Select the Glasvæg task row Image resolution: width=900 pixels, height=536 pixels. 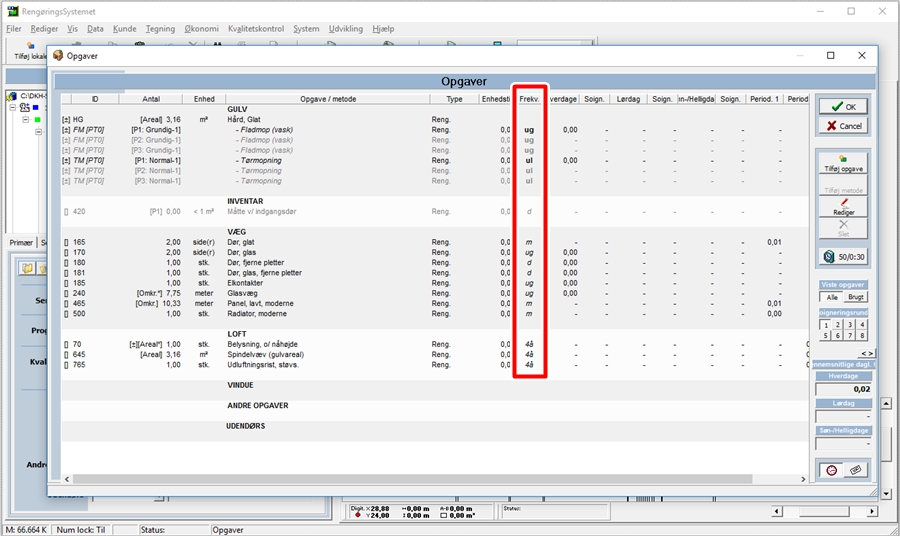[435, 293]
